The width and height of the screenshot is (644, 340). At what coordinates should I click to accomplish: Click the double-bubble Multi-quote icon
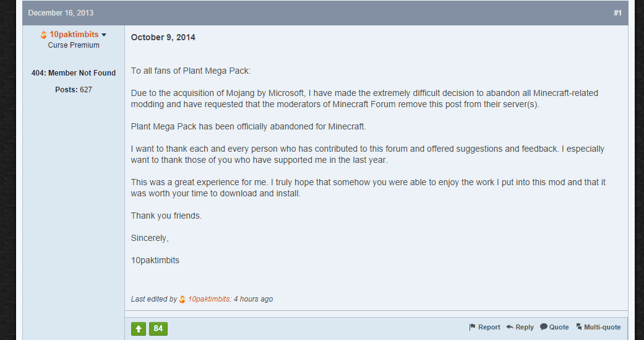(x=578, y=327)
